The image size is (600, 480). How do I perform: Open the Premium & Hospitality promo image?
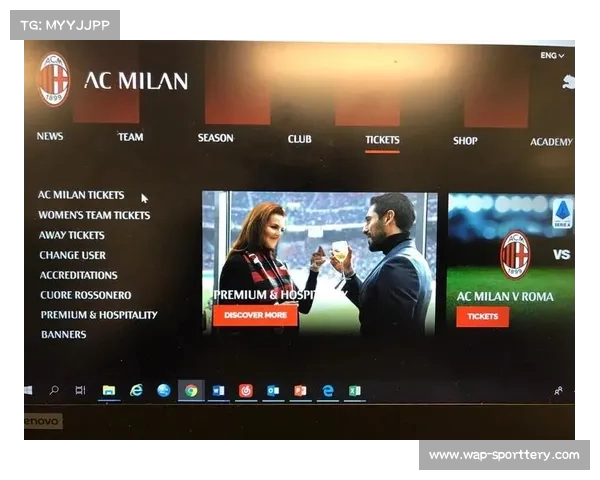[320, 263]
